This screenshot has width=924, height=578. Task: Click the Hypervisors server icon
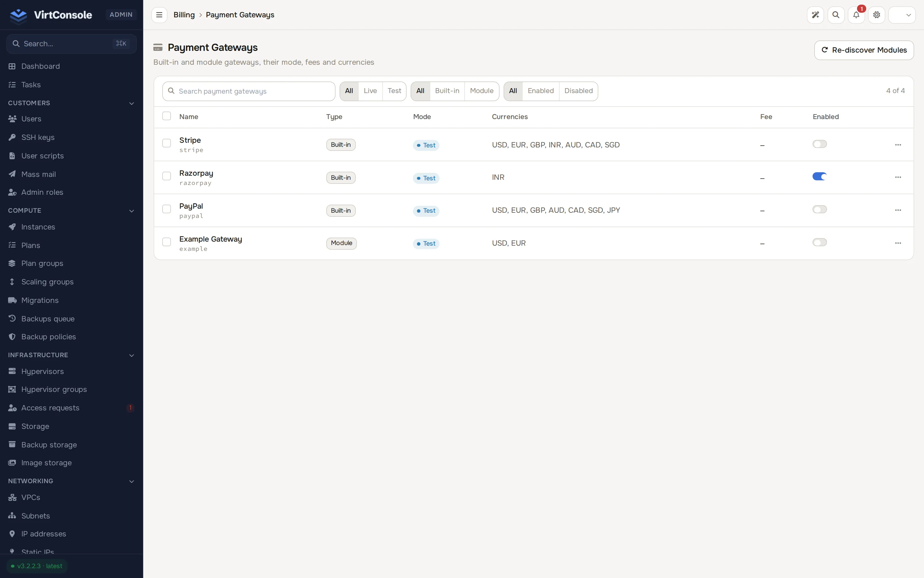(12, 371)
